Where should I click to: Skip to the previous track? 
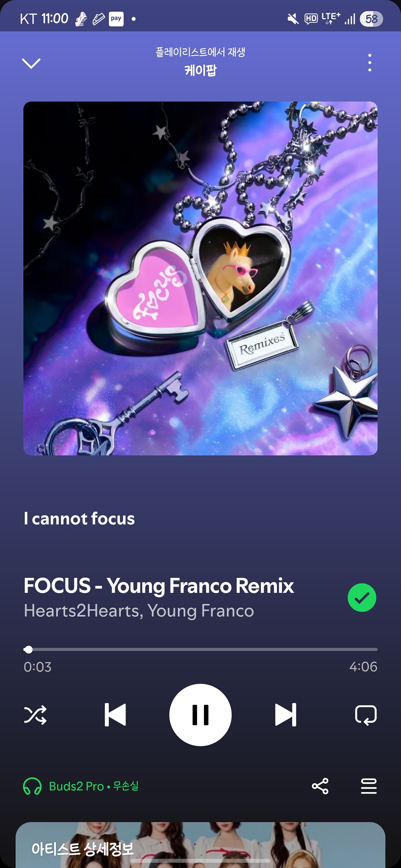(115, 715)
